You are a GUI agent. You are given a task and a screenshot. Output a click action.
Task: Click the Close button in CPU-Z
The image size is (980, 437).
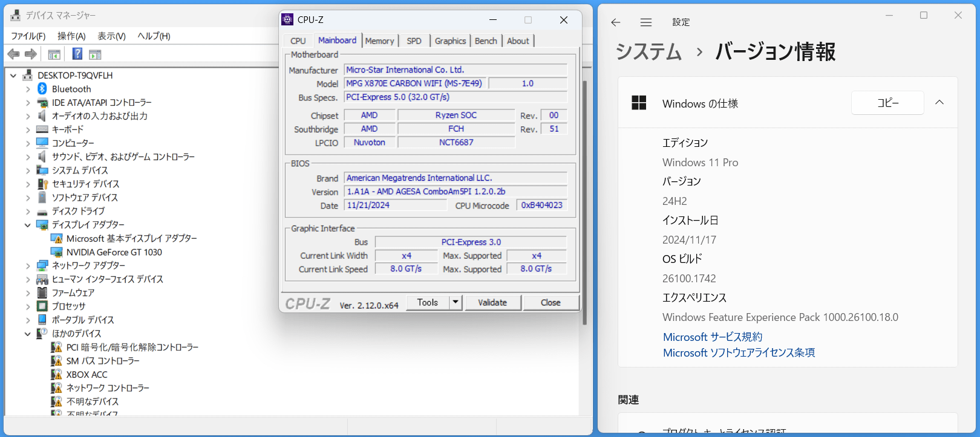point(550,302)
